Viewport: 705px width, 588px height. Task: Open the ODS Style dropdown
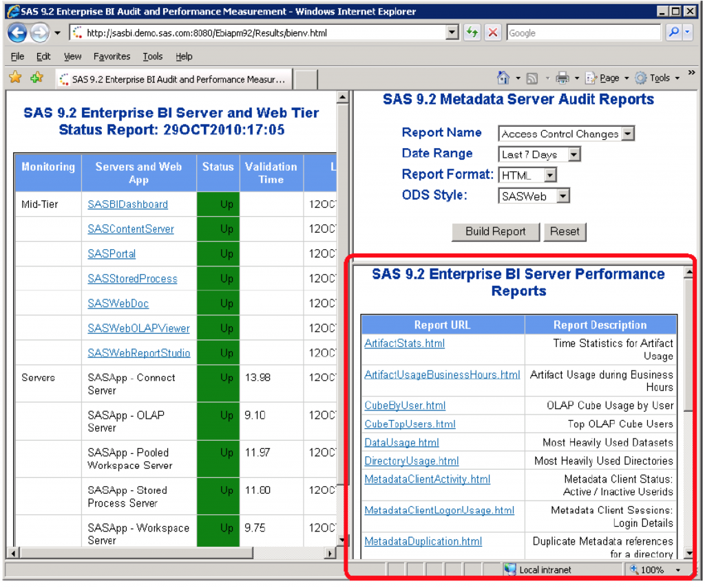click(534, 196)
